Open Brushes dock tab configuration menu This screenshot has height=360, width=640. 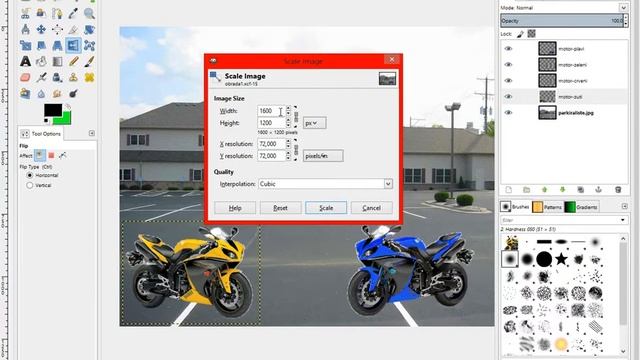[624, 207]
